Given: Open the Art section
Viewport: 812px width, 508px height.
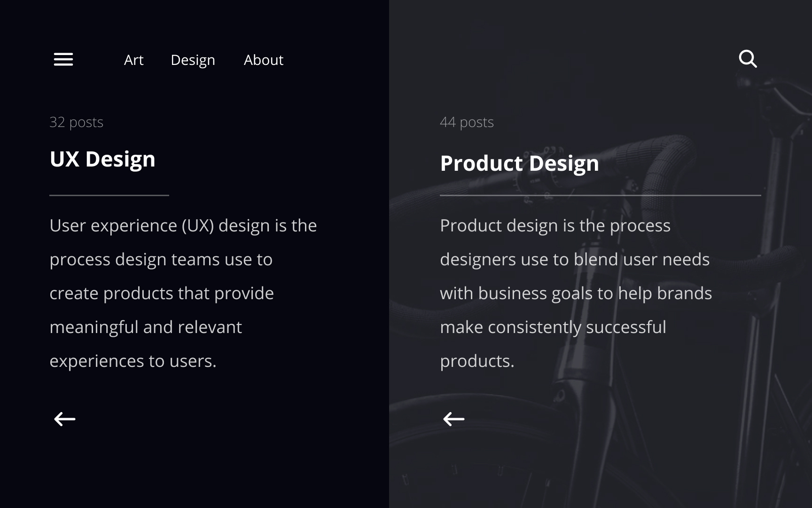Looking at the screenshot, I should (x=133, y=60).
